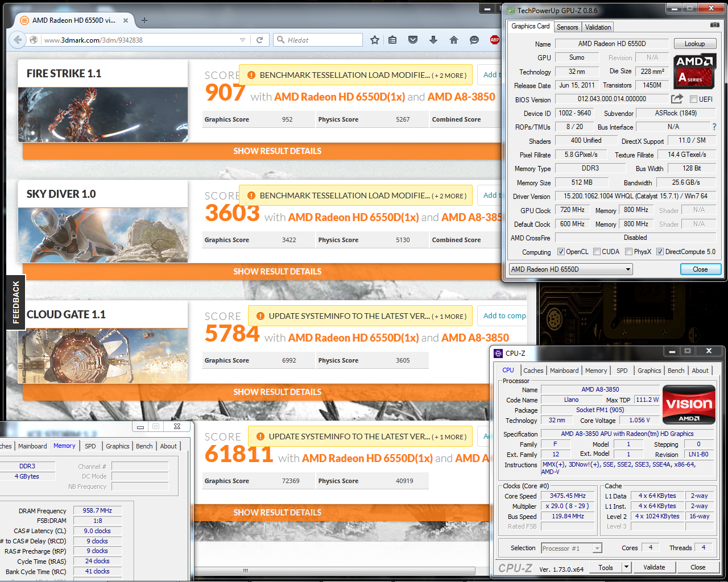Click Lookup button in GPU-Z
Image resolution: width=728 pixels, height=582 pixels.
click(694, 44)
